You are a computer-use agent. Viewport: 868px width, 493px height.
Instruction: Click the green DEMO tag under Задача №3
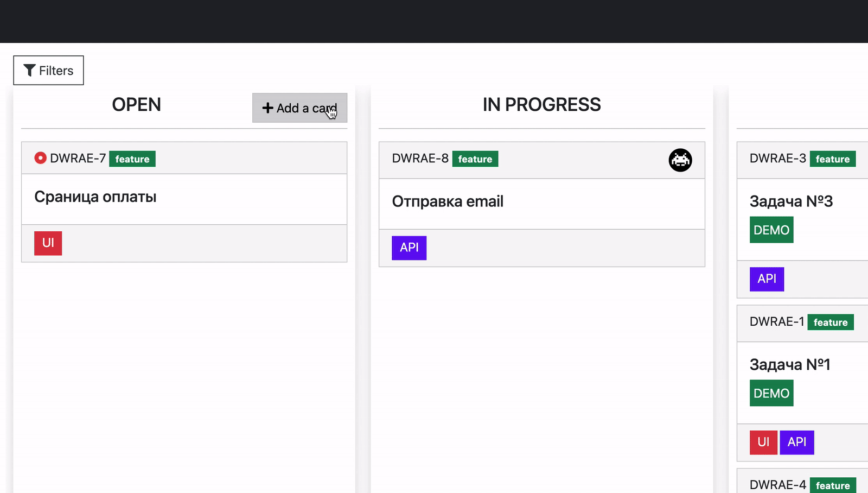(x=771, y=230)
